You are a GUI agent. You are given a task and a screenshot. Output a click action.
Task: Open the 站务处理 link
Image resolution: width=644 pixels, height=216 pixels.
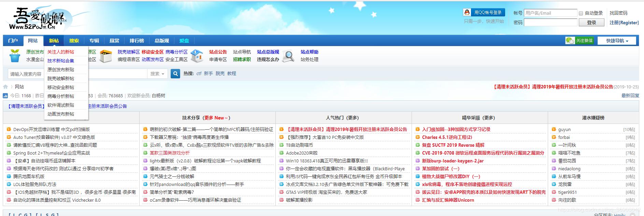pos(310,59)
